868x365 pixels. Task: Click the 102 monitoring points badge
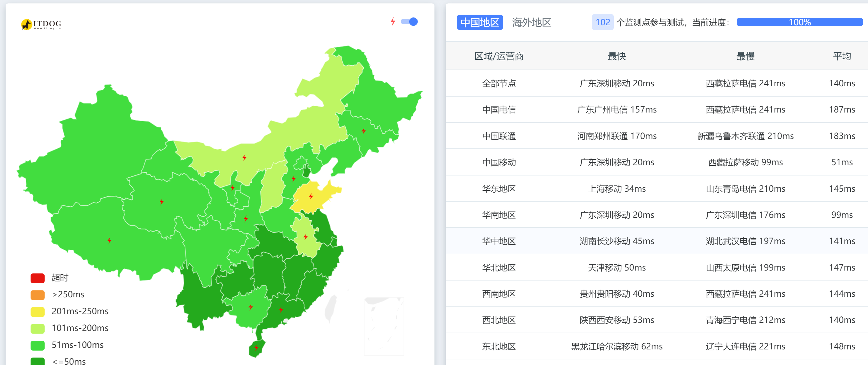click(603, 22)
